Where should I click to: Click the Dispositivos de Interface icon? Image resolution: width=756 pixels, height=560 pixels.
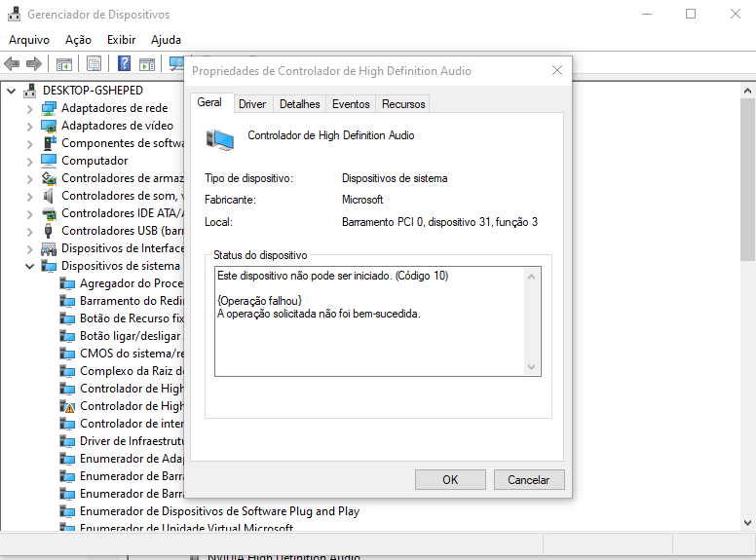(49, 248)
